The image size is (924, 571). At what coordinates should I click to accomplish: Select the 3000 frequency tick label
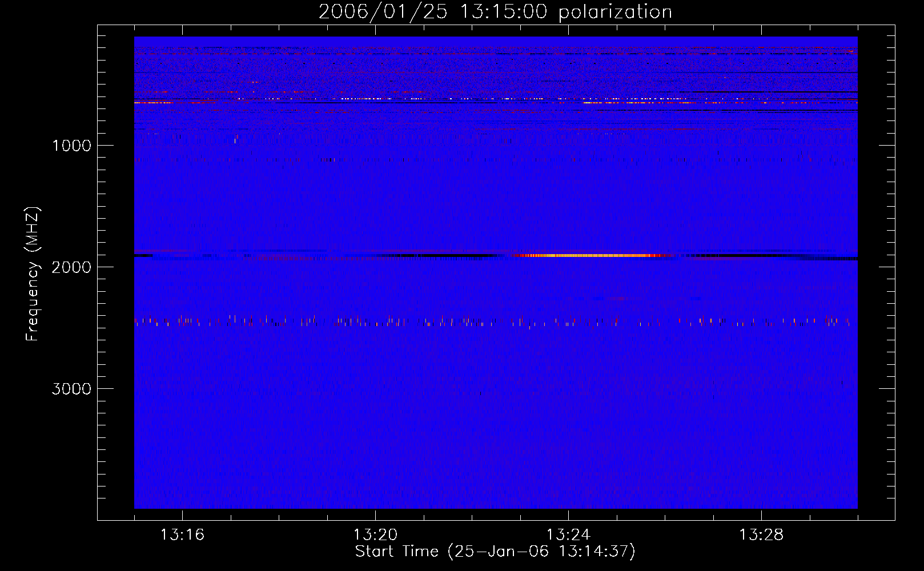point(71,389)
